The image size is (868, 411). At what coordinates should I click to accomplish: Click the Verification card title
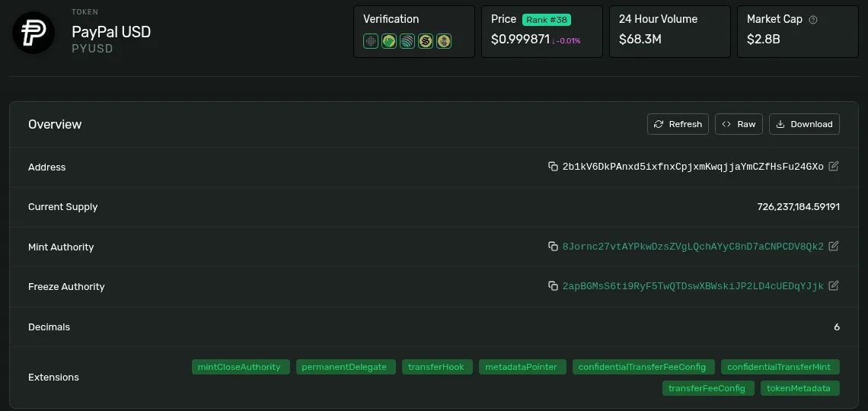391,19
